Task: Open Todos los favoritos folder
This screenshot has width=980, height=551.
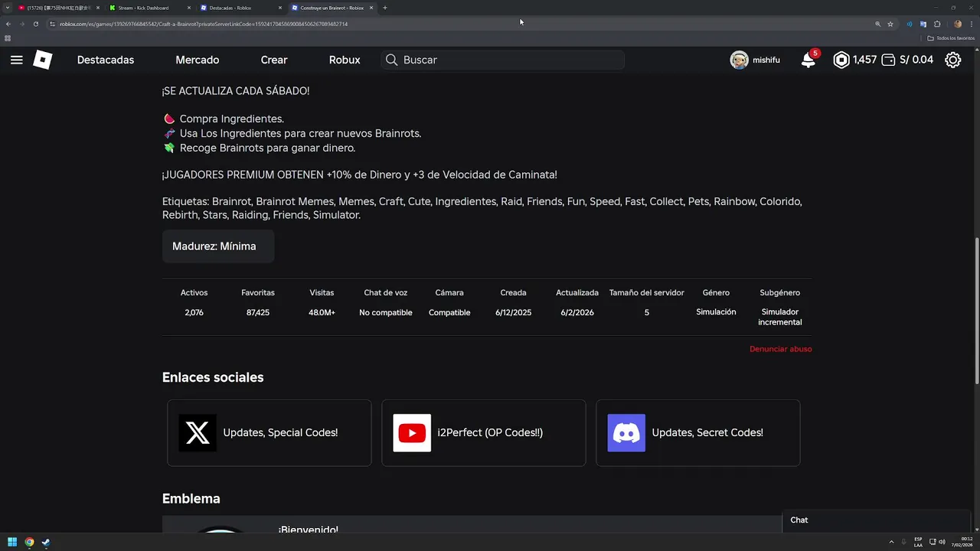Action: pos(950,37)
